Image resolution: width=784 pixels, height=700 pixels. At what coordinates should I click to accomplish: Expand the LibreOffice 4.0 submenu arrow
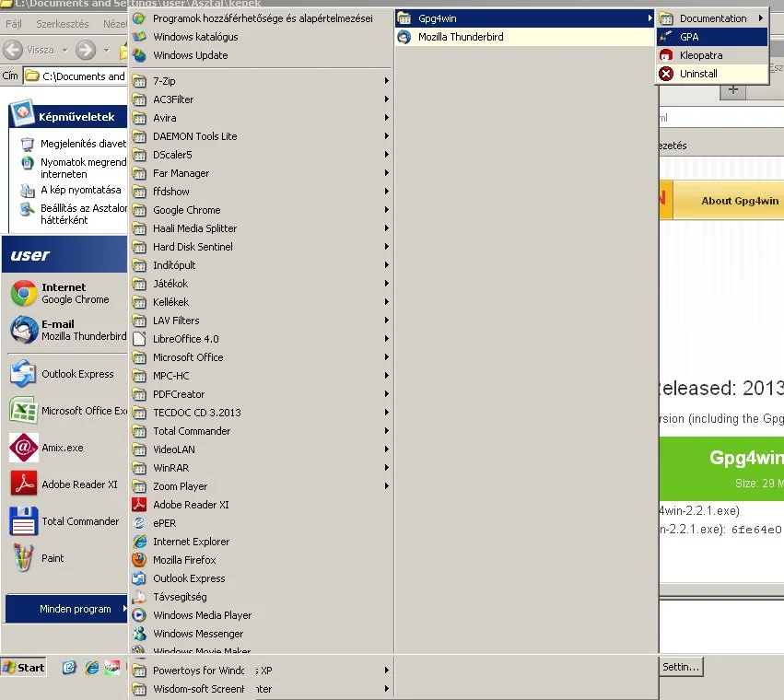point(387,339)
